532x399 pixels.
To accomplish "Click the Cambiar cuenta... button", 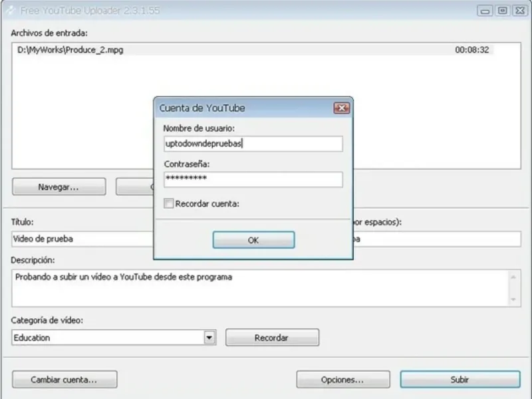I will tap(65, 379).
